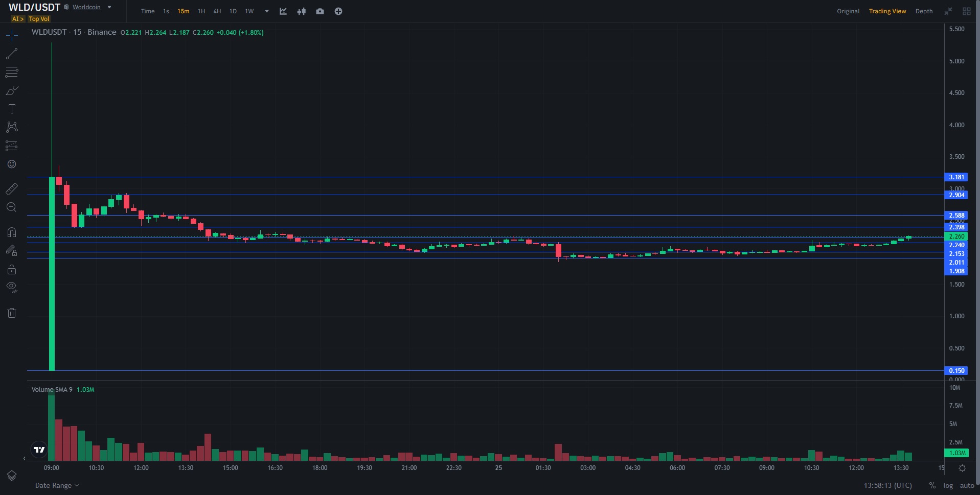The width and height of the screenshot is (980, 495).
Task: Click the 1.03M volume value label
Action: point(957,453)
